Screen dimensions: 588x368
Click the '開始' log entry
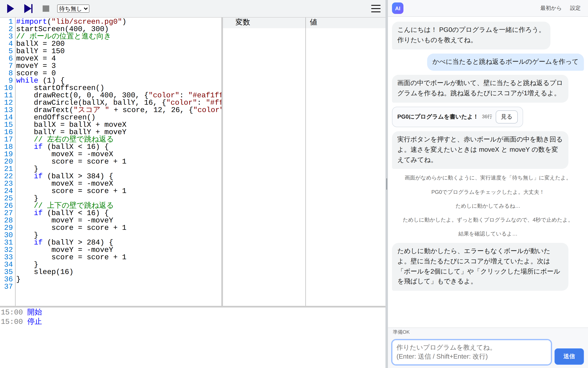tap(35, 312)
